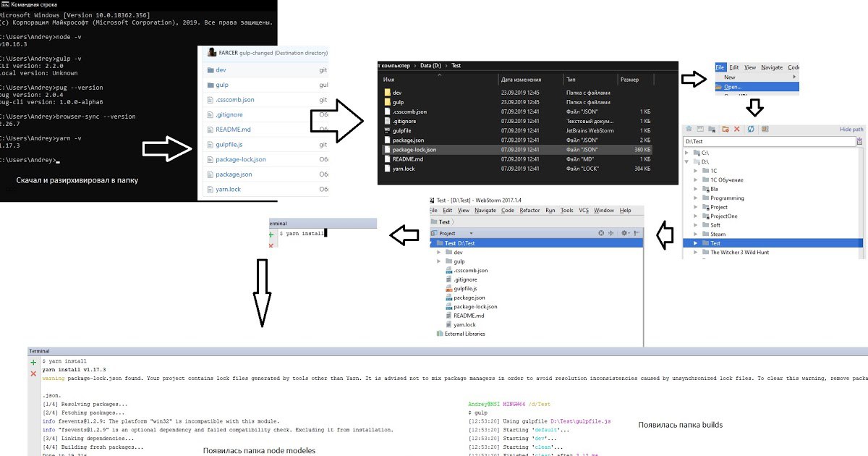Expand the 1C Обучение folder arrow
Screen dimensions: 868x456
point(696,180)
